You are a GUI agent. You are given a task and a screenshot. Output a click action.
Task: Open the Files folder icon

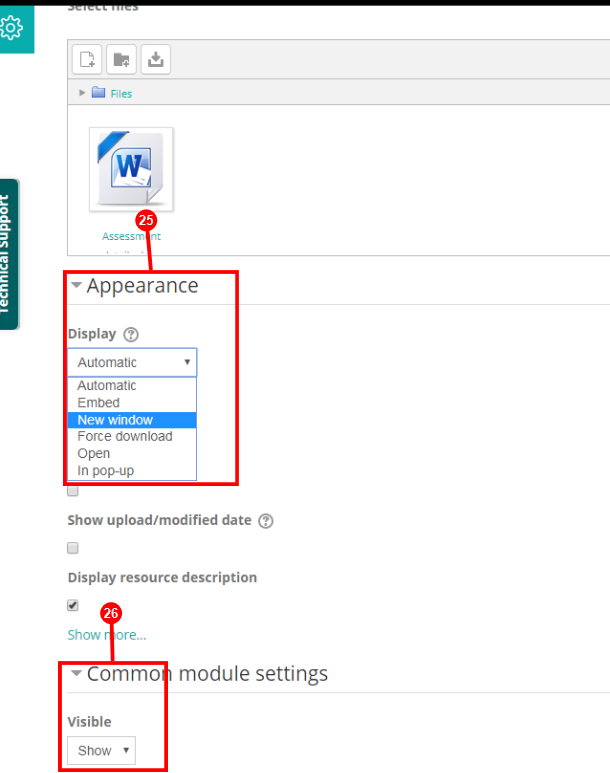coord(99,93)
